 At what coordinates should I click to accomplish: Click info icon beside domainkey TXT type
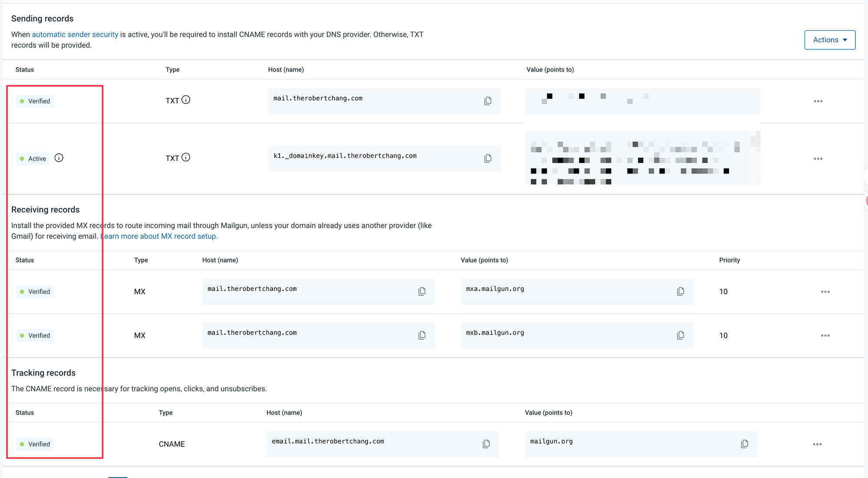click(x=186, y=157)
